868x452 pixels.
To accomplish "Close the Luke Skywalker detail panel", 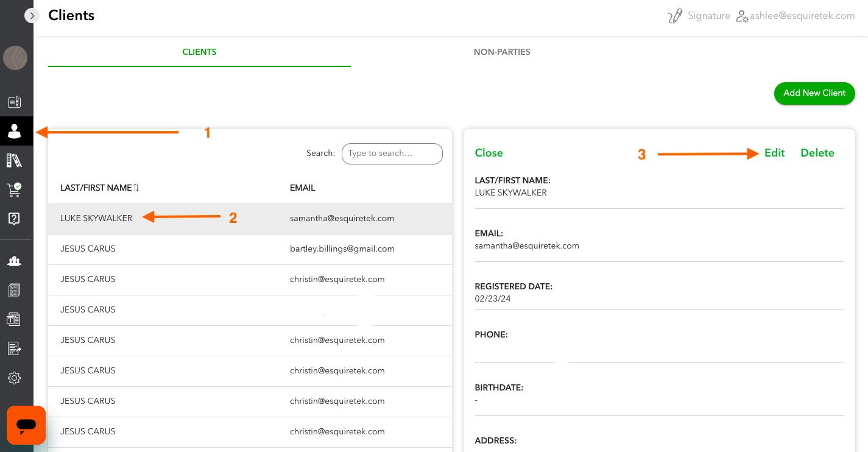I will tap(489, 153).
